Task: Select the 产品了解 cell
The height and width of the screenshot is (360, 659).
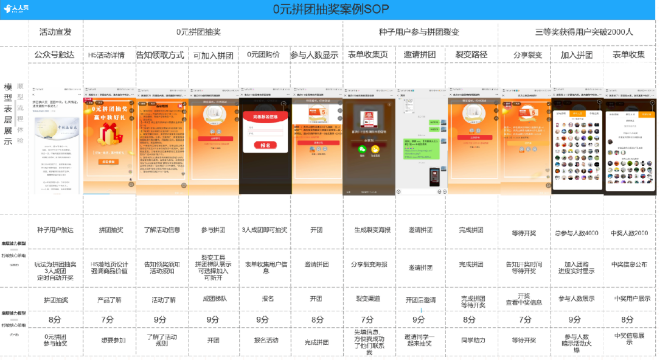Action: point(109,300)
